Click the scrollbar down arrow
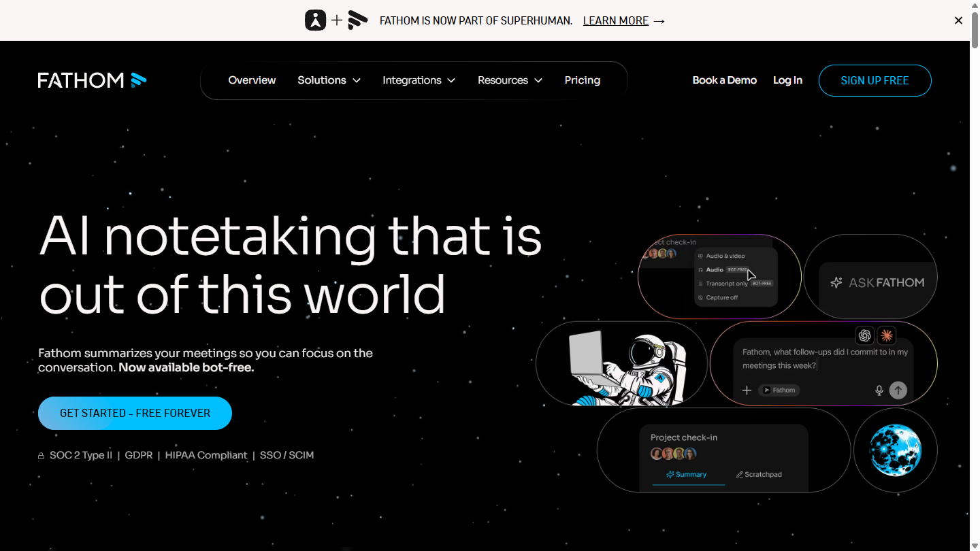Viewport: 980px width, 551px height. click(975, 546)
